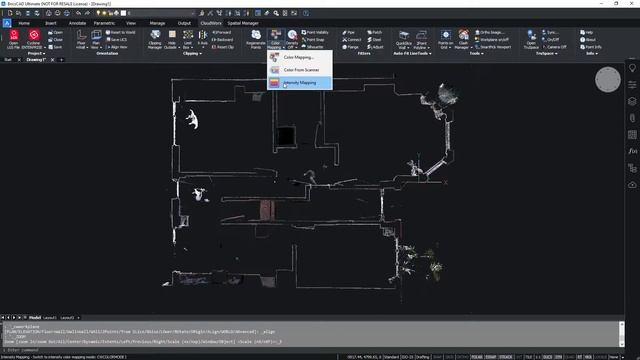Click Reset to World
The width and height of the screenshot is (640, 360).
(x=120, y=32)
